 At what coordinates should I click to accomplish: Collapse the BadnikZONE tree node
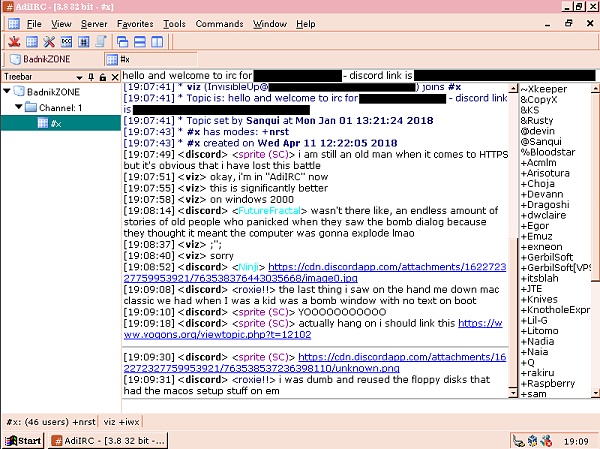[7, 91]
